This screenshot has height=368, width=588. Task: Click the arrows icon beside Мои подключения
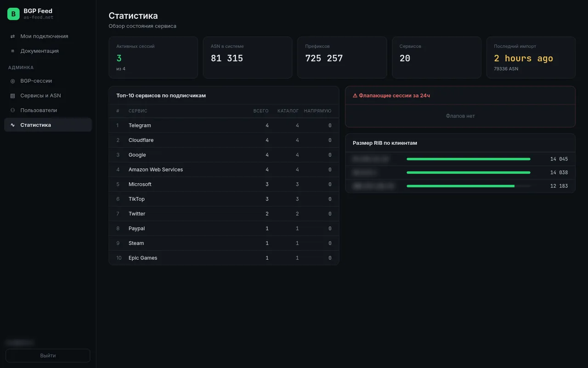[12, 36]
